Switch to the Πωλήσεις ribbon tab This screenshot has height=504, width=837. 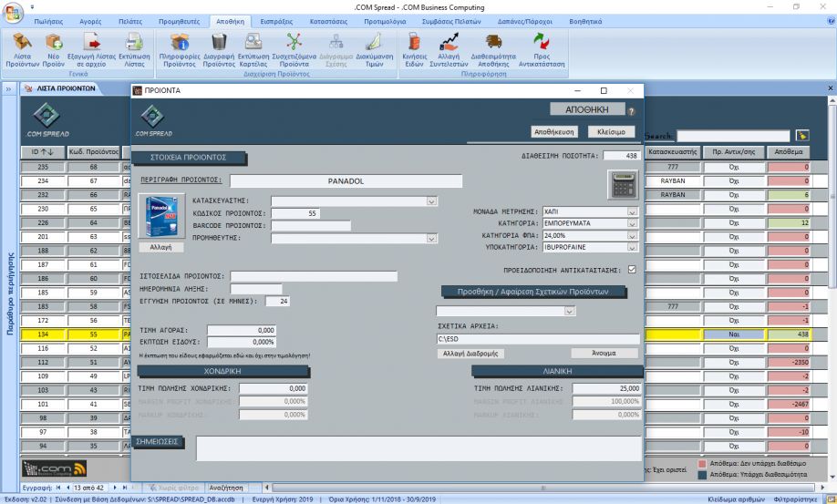pyautogui.click(x=48, y=21)
